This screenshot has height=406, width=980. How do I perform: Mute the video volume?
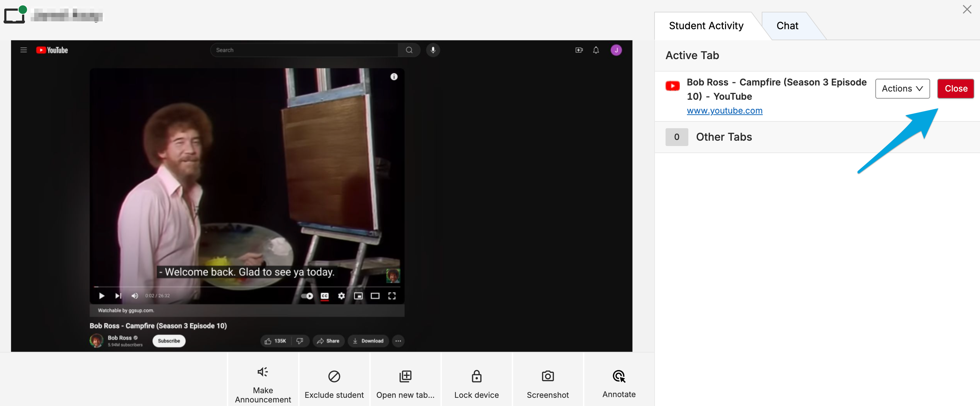(x=135, y=296)
